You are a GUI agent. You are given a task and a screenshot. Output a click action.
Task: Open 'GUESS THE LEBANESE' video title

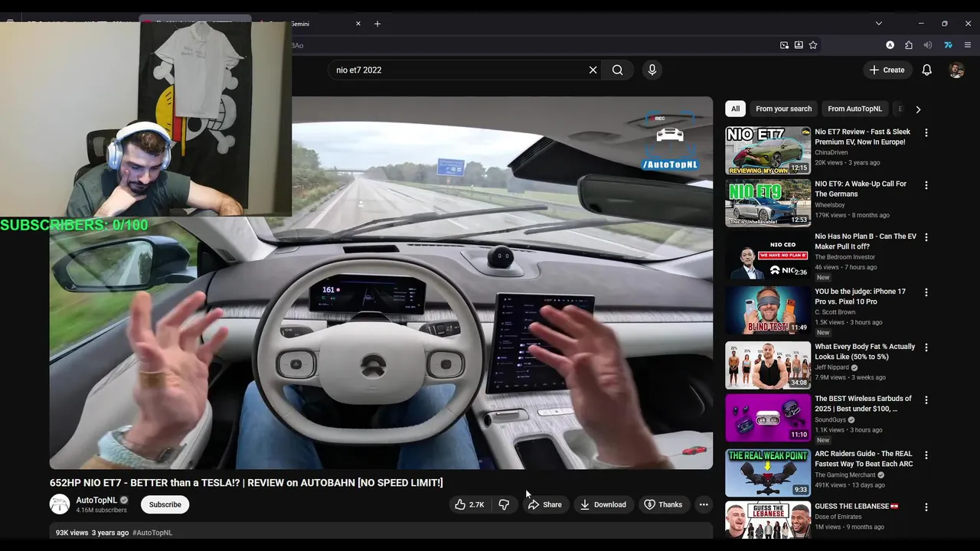click(856, 506)
